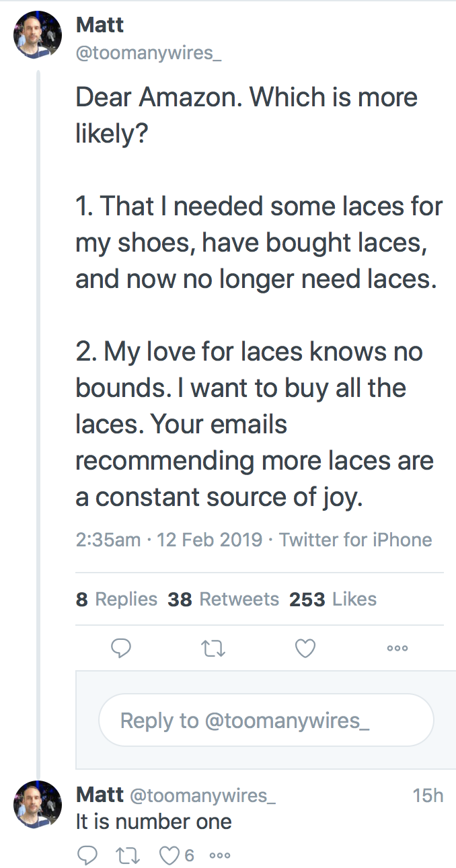The height and width of the screenshot is (868, 456).
Task: Like the main tweet with heart icon
Action: (x=305, y=648)
